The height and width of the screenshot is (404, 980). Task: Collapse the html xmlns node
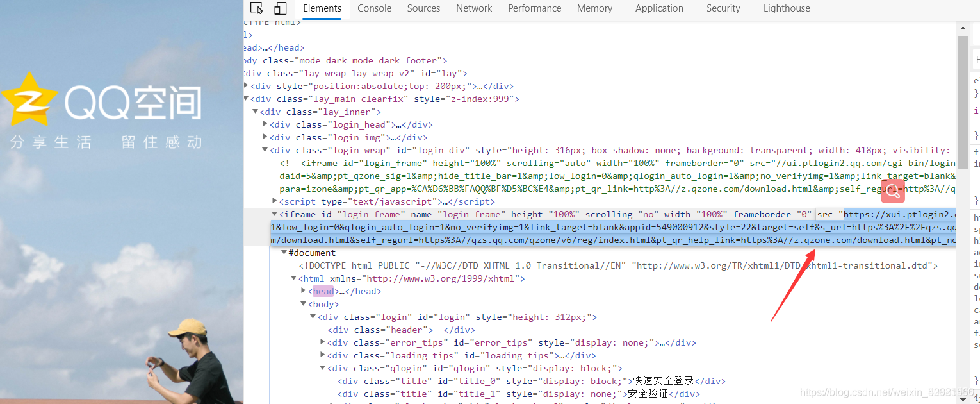click(294, 278)
